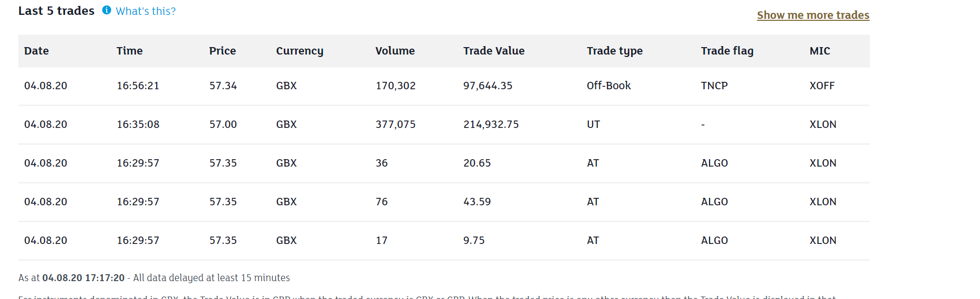This screenshot has height=299, width=980.
Task: Click "Show me more trades" link
Action: [x=813, y=15]
